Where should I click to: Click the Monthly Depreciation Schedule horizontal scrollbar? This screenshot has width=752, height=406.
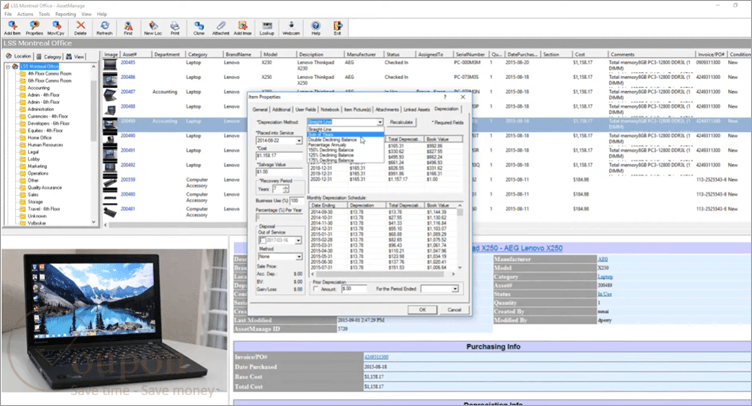382,274
